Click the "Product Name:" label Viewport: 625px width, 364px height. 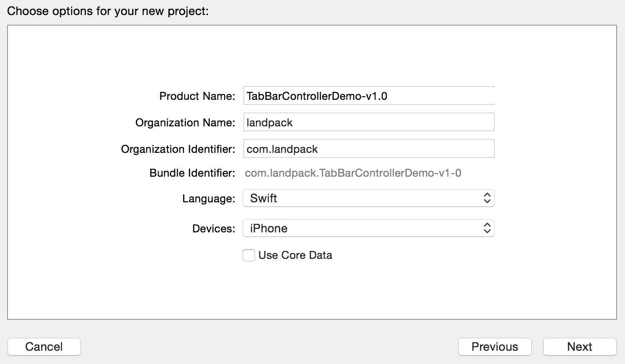(x=197, y=96)
